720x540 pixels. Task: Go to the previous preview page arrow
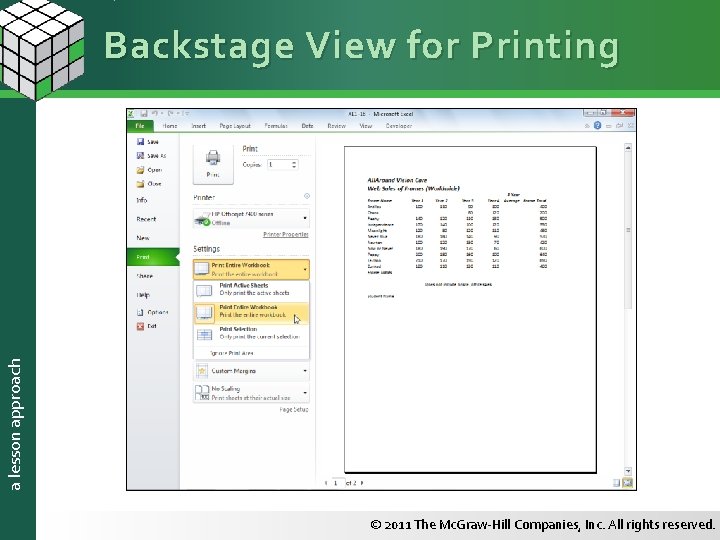326,483
